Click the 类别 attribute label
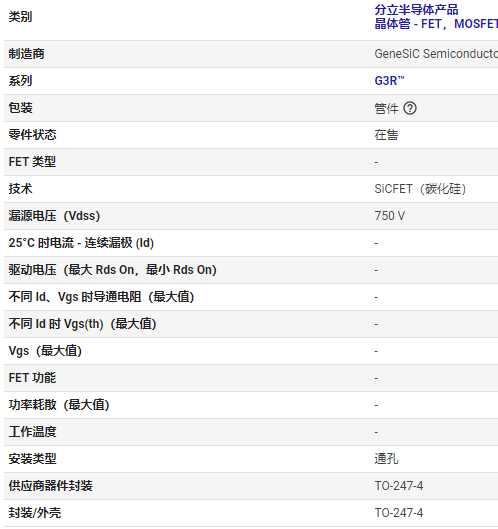Screen dimensions: 498x529 coord(20,17)
